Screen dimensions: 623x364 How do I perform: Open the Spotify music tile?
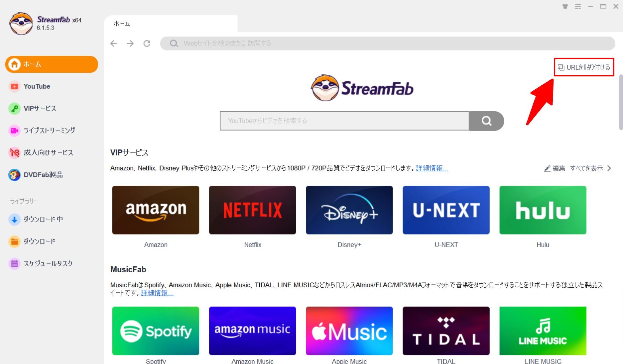[x=156, y=331]
